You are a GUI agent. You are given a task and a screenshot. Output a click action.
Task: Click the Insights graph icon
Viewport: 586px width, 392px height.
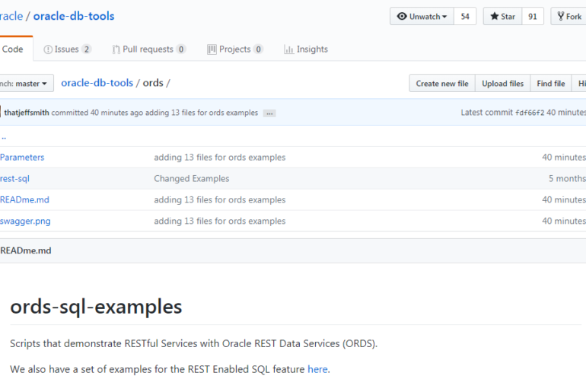(288, 49)
